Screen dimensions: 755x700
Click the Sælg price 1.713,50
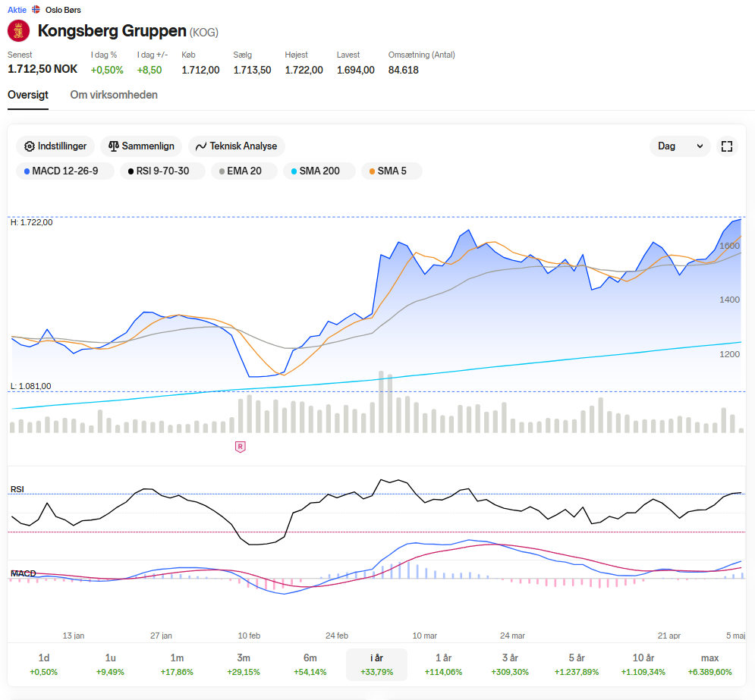[x=253, y=71]
